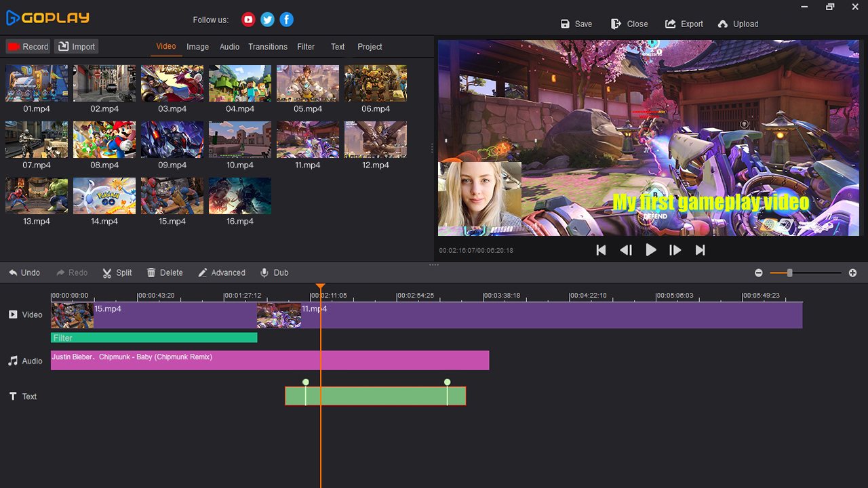868x488 pixels.
Task: Select the 08.mp4 Mario thumbnail
Action: 104,140
